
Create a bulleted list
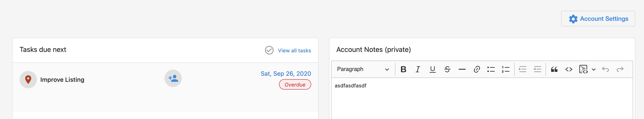pos(491,69)
